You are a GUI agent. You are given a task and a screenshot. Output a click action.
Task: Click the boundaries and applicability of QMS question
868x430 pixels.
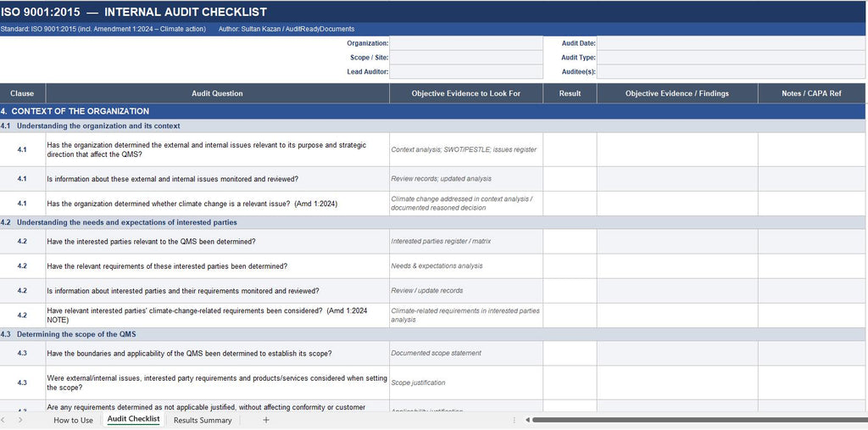(x=217, y=353)
